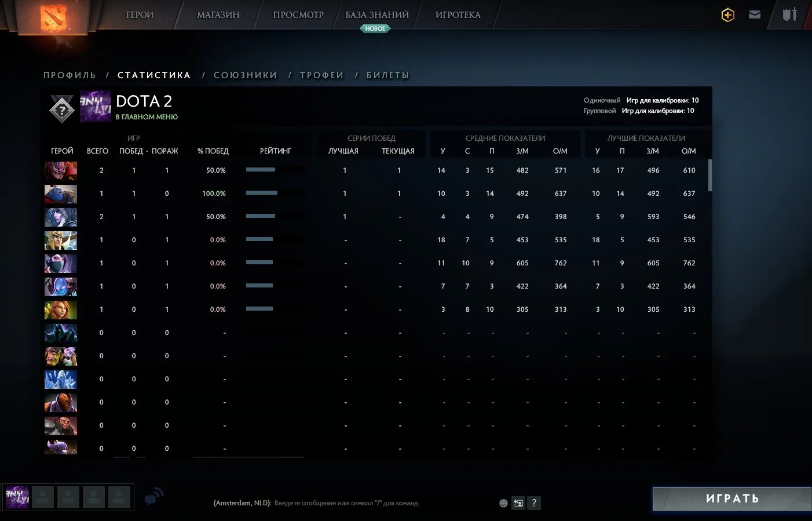Screen dimensions: 812x521
Task: Click the pink-and-yellow hero portrait with zero games
Action: coord(61,356)
